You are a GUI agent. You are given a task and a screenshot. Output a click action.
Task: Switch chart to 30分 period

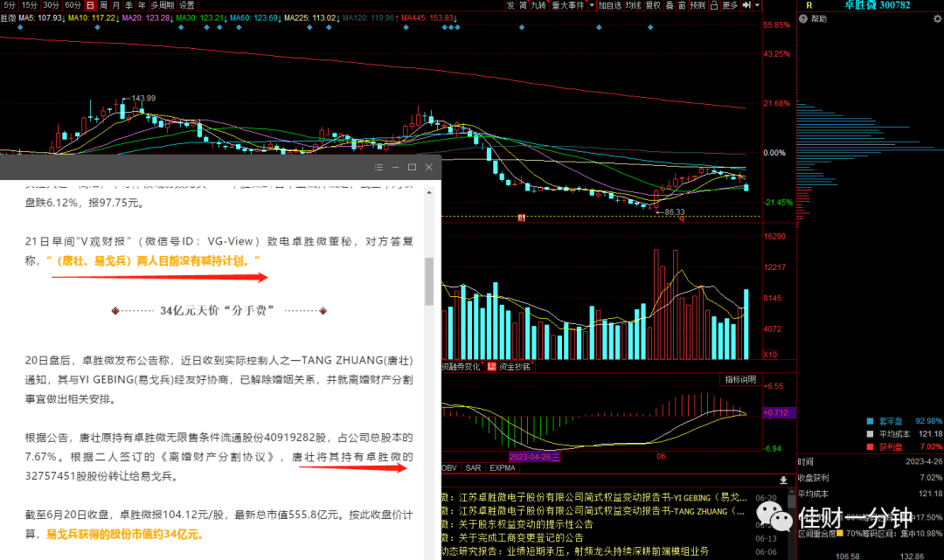51,5
